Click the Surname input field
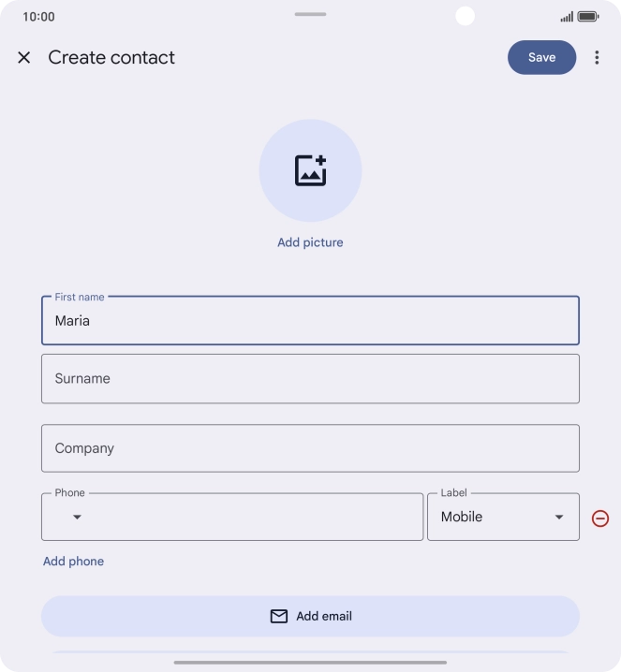Image resolution: width=621 pixels, height=672 pixels. (x=310, y=379)
